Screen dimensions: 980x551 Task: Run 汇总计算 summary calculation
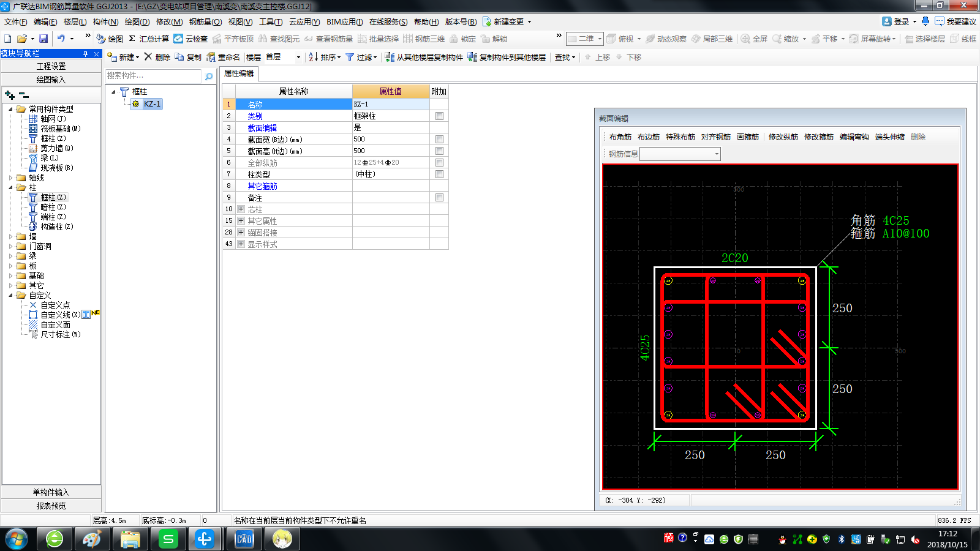149,39
